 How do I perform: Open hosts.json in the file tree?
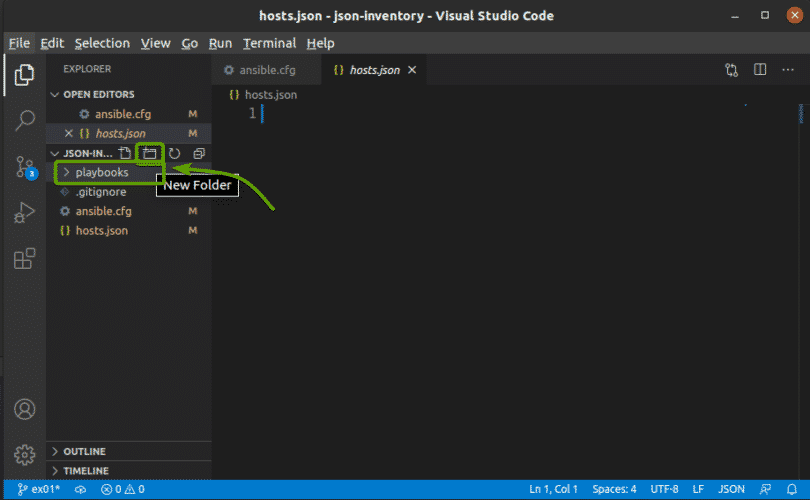pos(129,230)
